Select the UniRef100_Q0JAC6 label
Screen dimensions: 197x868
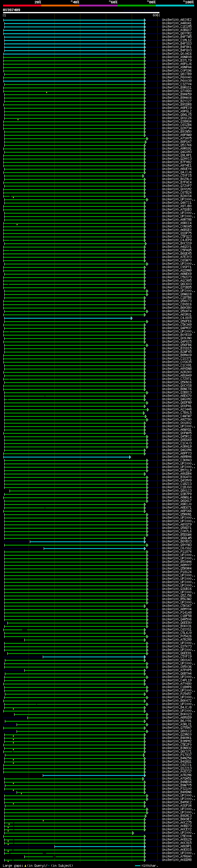point(176,54)
